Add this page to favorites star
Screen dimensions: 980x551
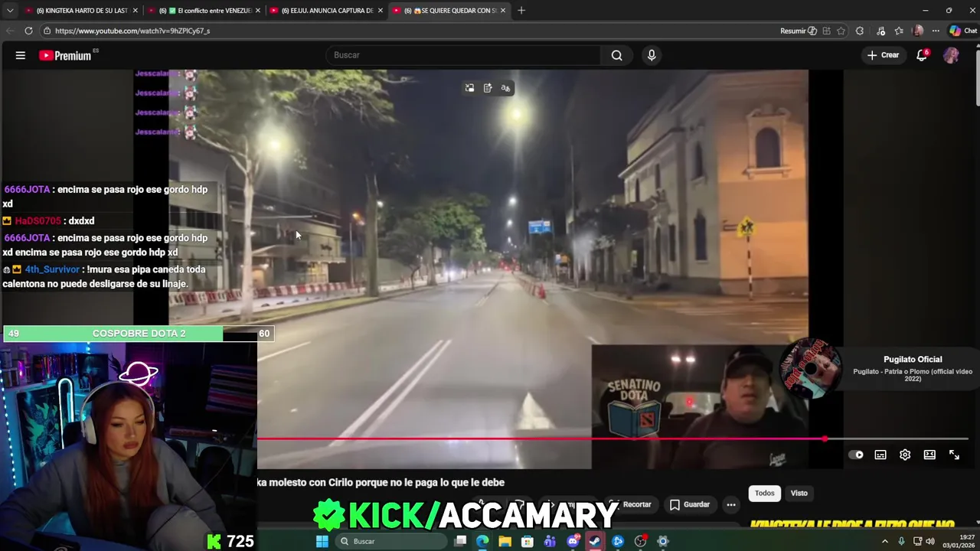(x=841, y=31)
